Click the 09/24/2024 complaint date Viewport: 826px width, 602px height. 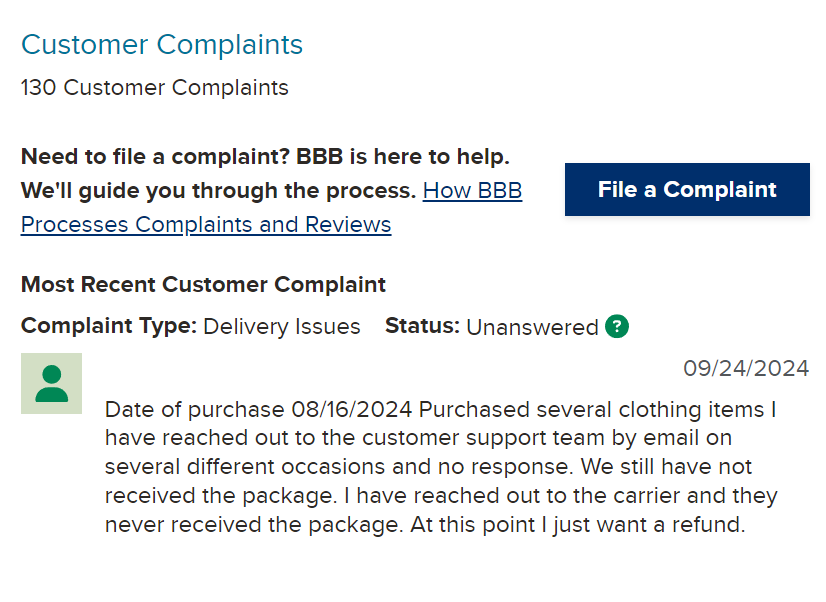coord(746,368)
